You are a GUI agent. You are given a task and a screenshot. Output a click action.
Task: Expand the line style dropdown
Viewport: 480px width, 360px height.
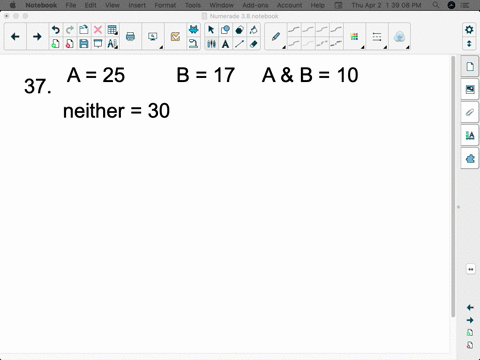[377, 37]
